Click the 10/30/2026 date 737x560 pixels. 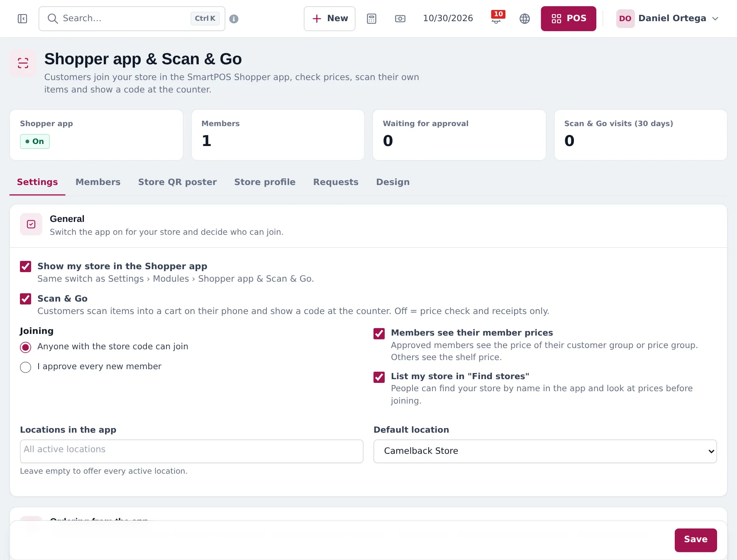tap(448, 18)
